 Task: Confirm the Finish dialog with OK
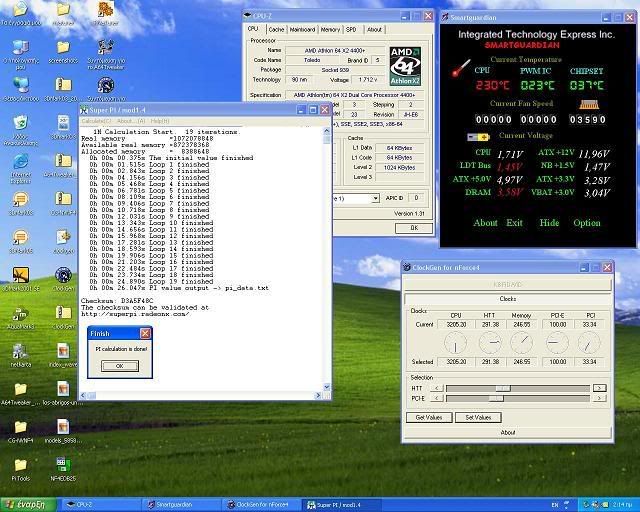120,366
